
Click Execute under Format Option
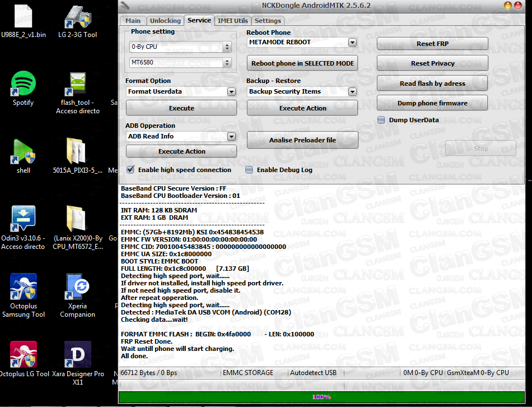tap(181, 108)
